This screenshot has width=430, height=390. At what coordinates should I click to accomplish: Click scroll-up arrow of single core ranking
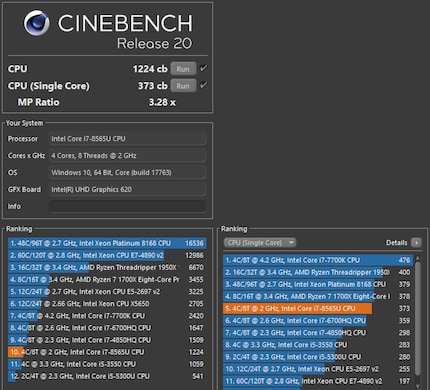point(417,258)
